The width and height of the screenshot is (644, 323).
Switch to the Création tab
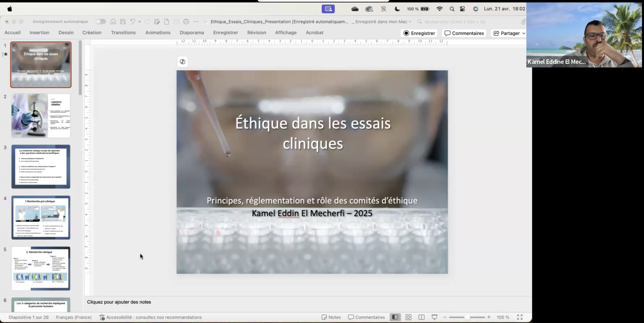[x=92, y=33]
